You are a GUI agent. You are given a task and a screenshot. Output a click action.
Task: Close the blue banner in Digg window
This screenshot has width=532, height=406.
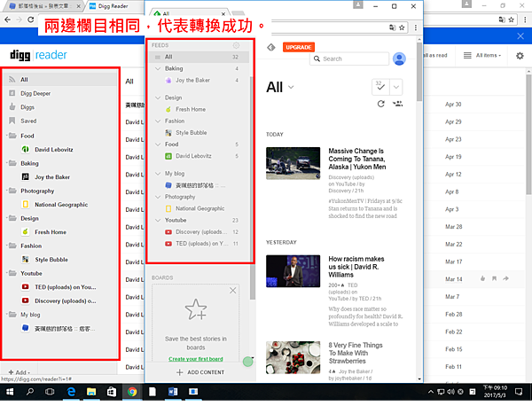pos(520,36)
